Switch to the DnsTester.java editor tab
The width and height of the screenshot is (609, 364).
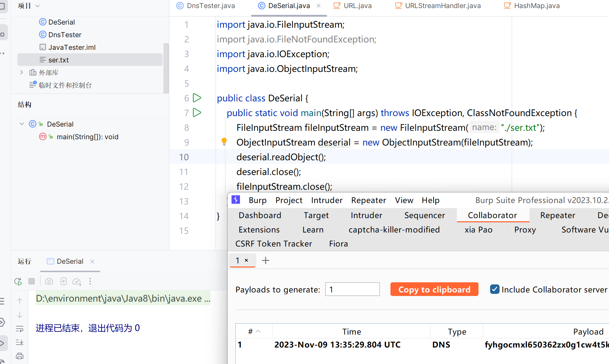(210, 6)
